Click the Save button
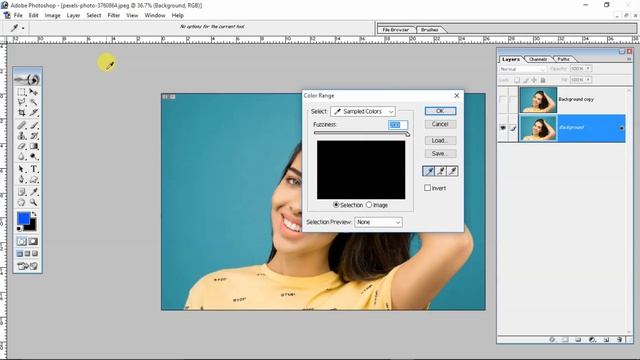The image size is (640, 360). tap(440, 153)
